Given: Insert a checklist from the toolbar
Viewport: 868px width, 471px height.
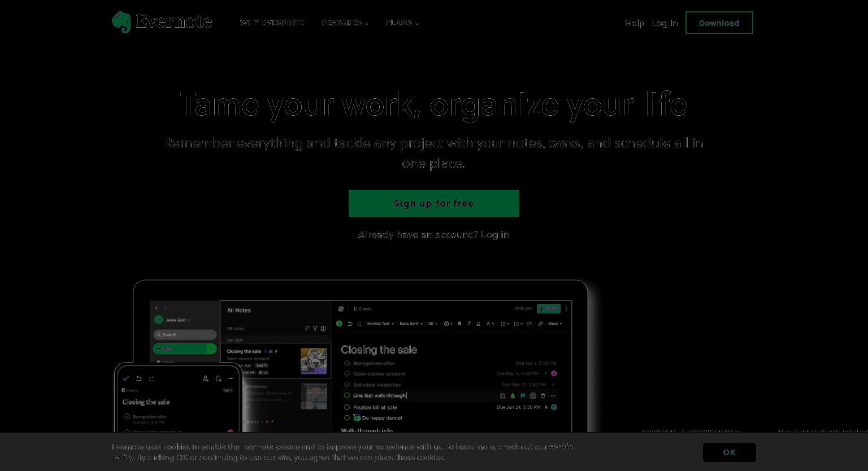Looking at the screenshot, I should [x=530, y=324].
